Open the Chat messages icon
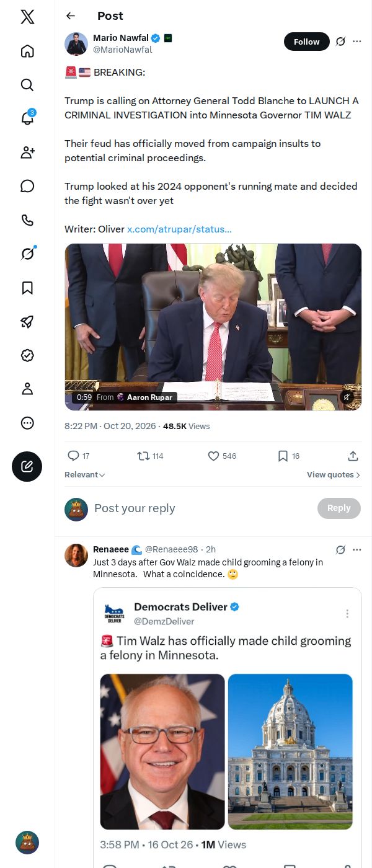 [27, 186]
